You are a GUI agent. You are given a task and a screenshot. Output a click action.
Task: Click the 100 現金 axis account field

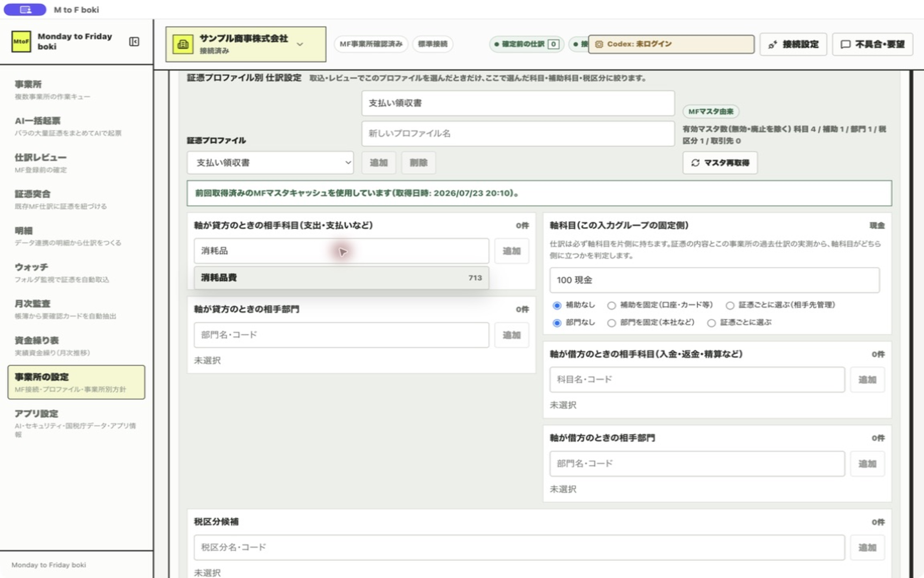[x=714, y=280]
